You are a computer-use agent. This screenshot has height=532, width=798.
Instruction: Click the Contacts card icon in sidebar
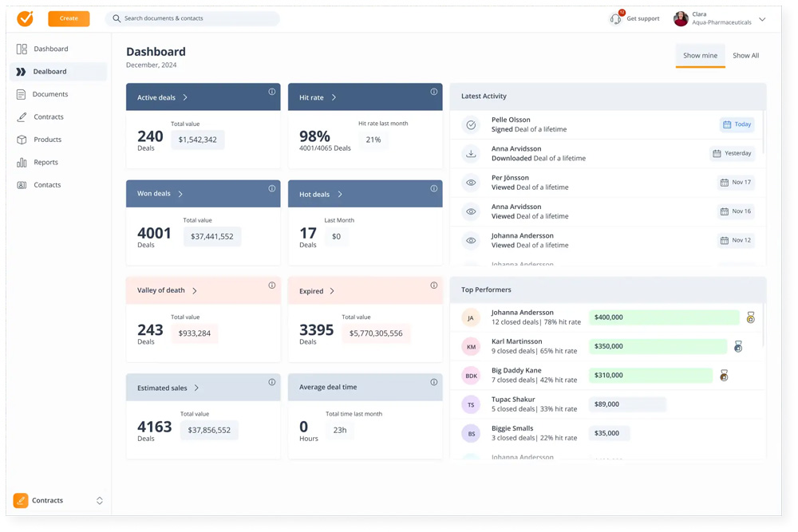[x=22, y=185]
